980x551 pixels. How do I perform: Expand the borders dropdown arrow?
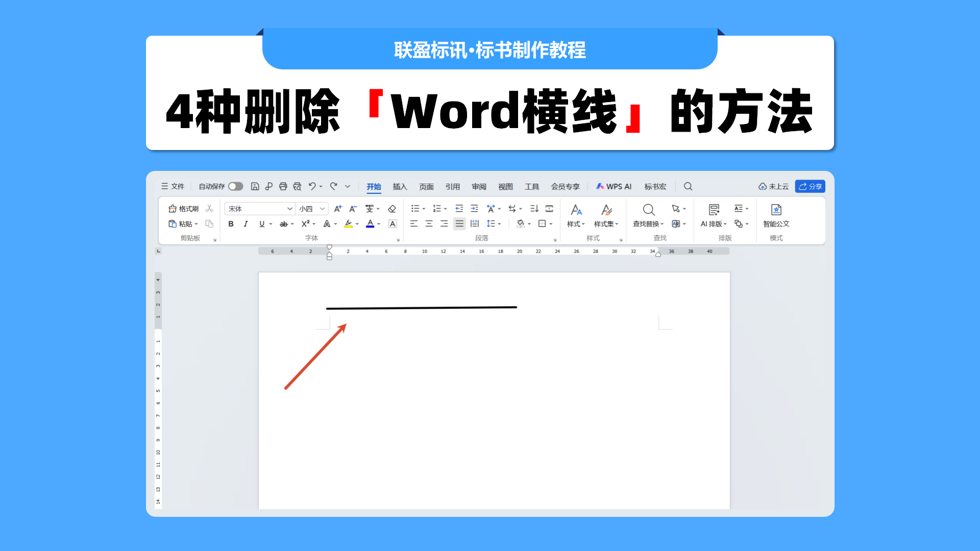(551, 224)
